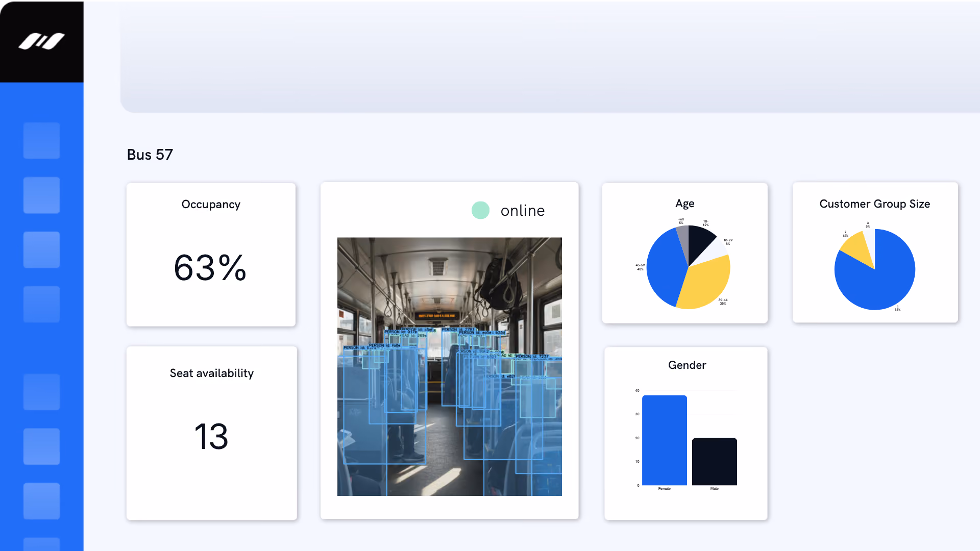Click the green online status dot
Image resolution: width=980 pixels, height=551 pixels.
[480, 210]
